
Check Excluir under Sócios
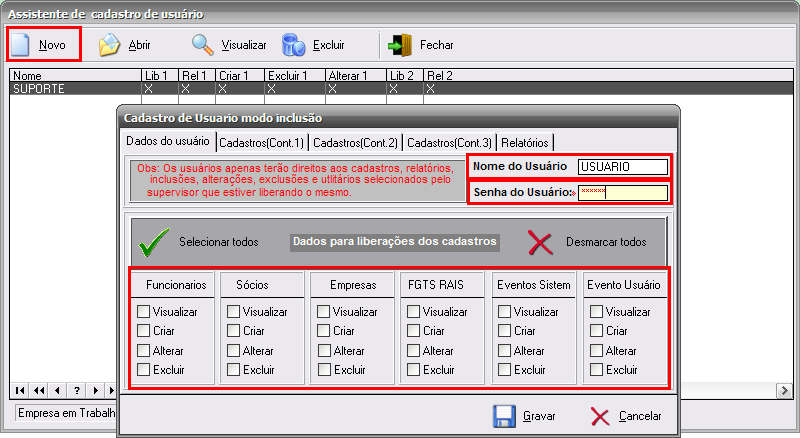(233, 370)
